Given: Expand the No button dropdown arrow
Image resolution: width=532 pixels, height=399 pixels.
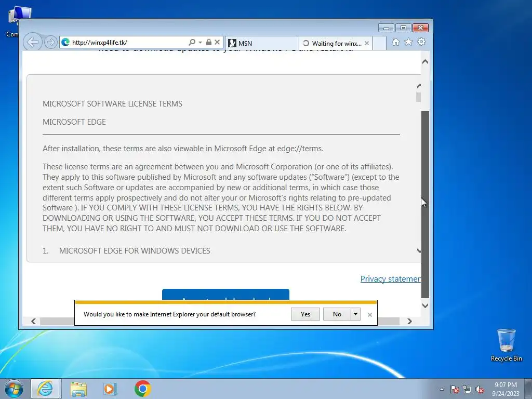Looking at the screenshot, I should click(355, 314).
